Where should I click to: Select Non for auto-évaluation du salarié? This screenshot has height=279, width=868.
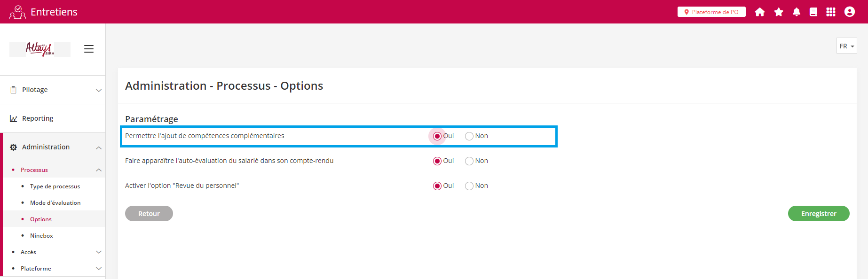pos(469,161)
